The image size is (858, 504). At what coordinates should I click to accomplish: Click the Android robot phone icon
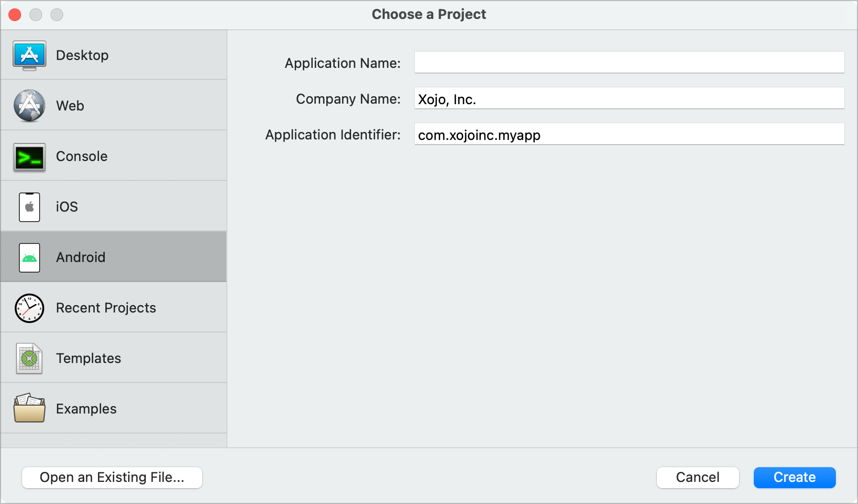tap(29, 257)
